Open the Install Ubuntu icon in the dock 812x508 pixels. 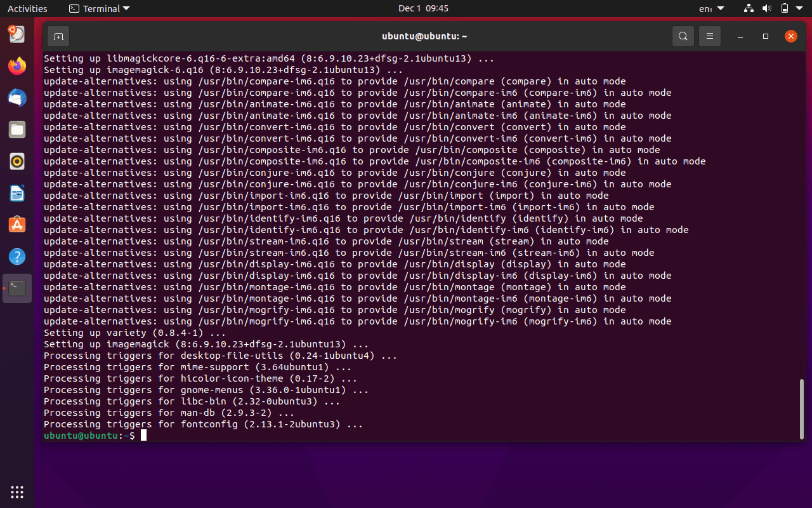tap(17, 34)
